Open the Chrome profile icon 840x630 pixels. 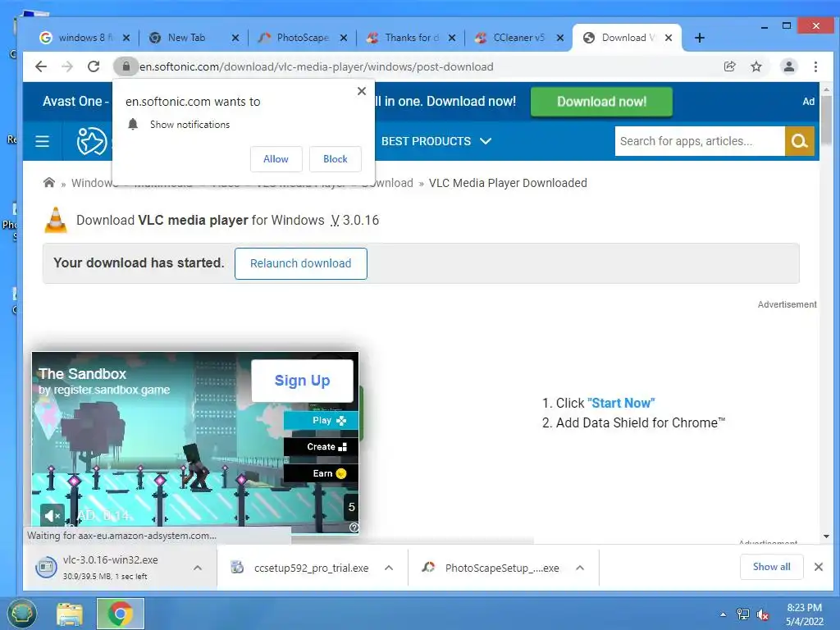(788, 66)
